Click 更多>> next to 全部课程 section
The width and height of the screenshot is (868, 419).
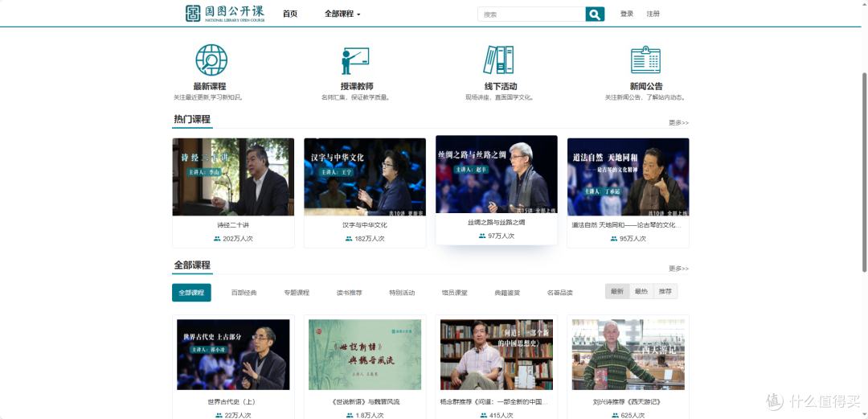click(x=678, y=269)
